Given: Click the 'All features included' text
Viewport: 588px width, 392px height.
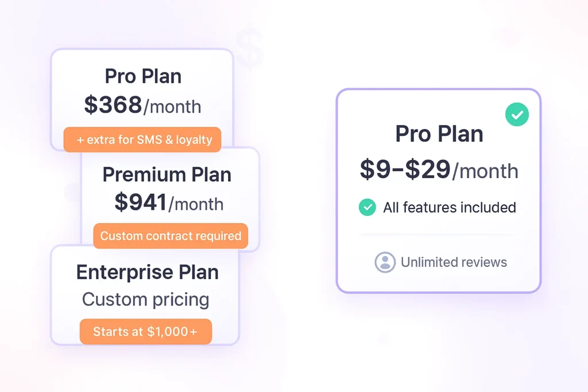Looking at the screenshot, I should tap(449, 207).
